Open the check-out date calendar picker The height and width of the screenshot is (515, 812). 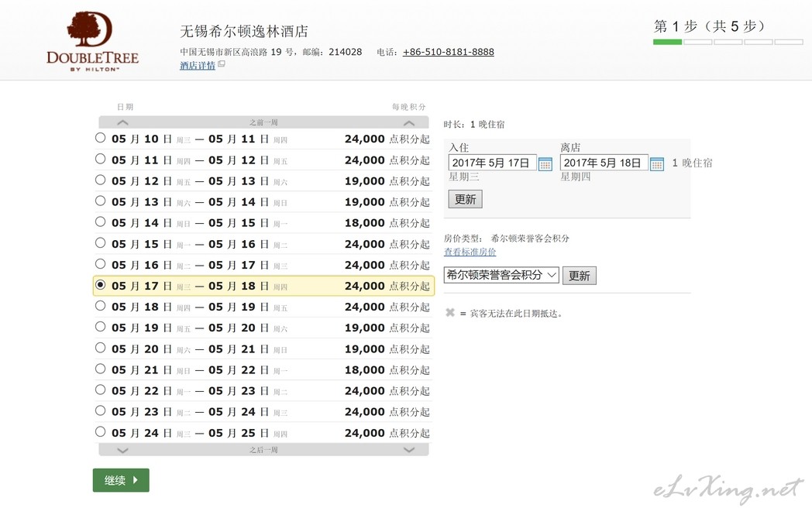656,163
